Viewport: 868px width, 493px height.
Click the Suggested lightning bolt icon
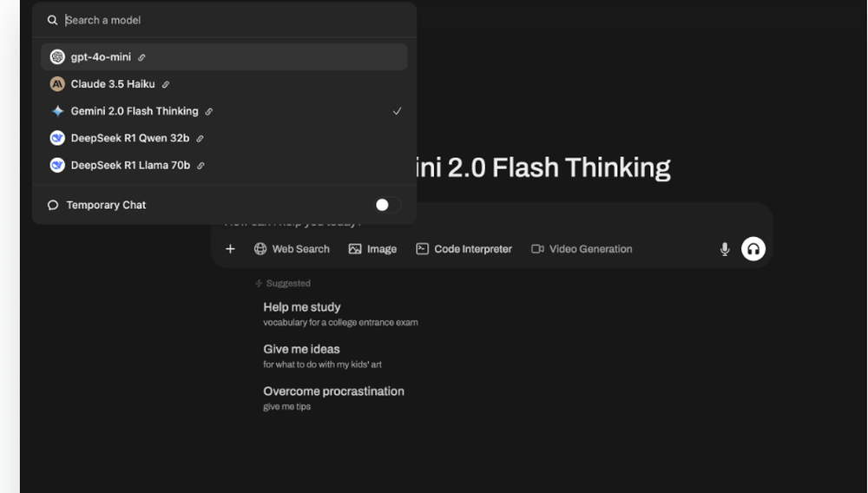coord(259,283)
